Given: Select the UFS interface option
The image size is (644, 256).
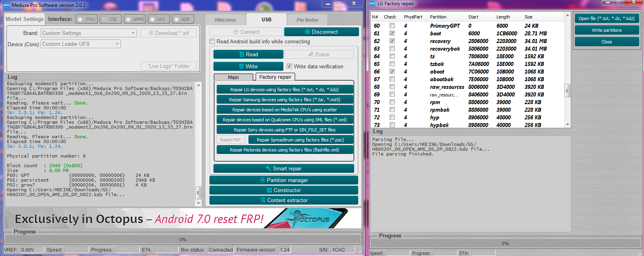Looking at the screenshot, I should point(159,19).
